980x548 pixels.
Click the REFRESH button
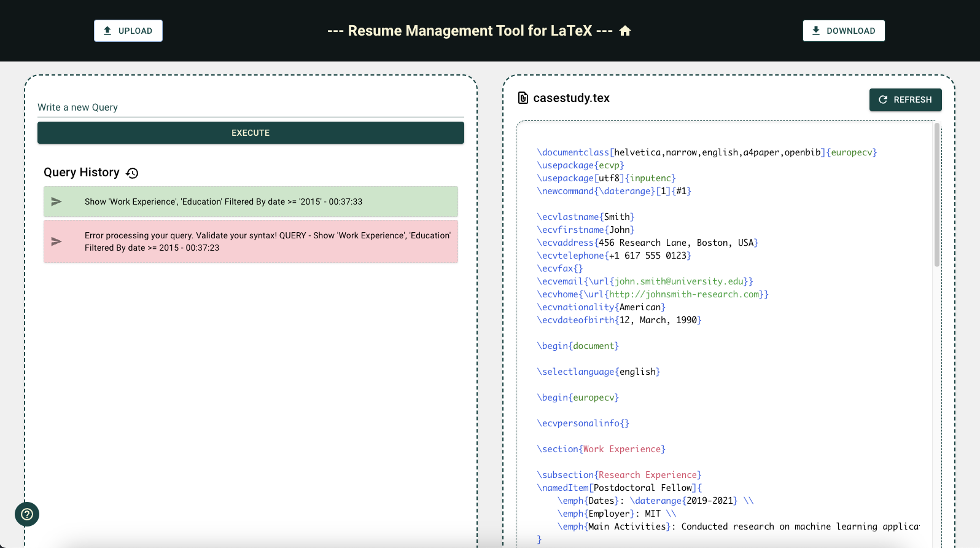point(905,100)
